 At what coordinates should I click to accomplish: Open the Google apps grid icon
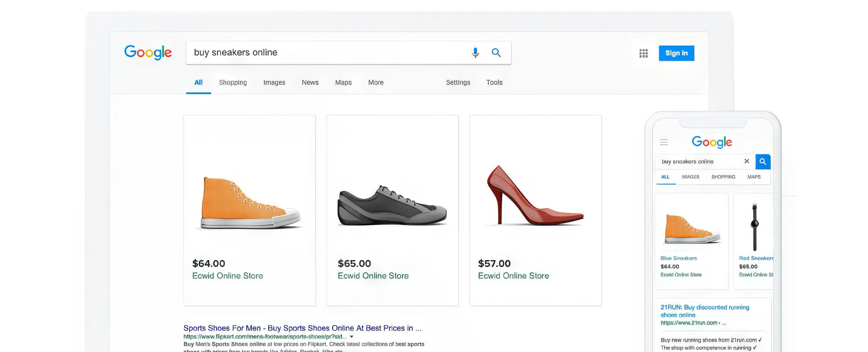coord(644,53)
